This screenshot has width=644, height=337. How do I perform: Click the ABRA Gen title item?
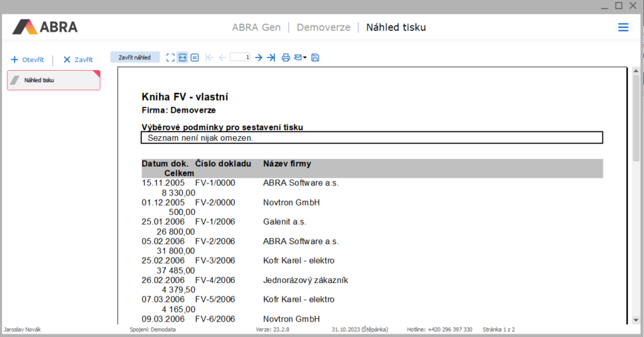coord(257,28)
